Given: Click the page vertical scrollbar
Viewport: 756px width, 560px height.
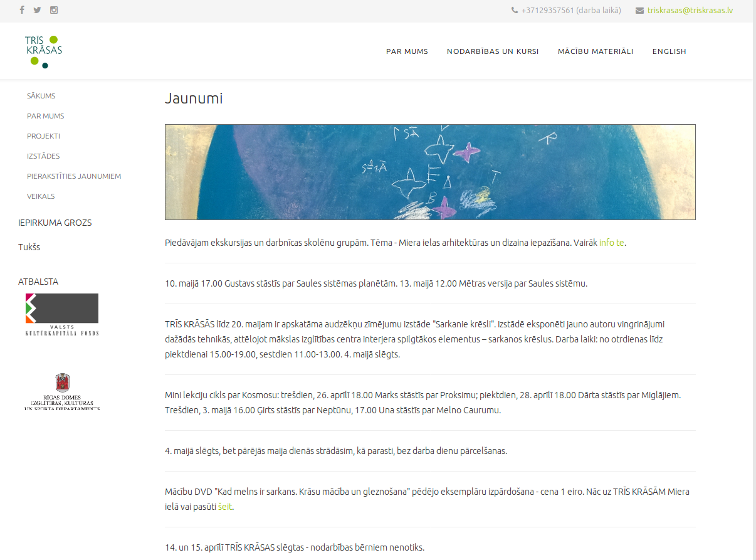Looking at the screenshot, I should coord(754,280).
